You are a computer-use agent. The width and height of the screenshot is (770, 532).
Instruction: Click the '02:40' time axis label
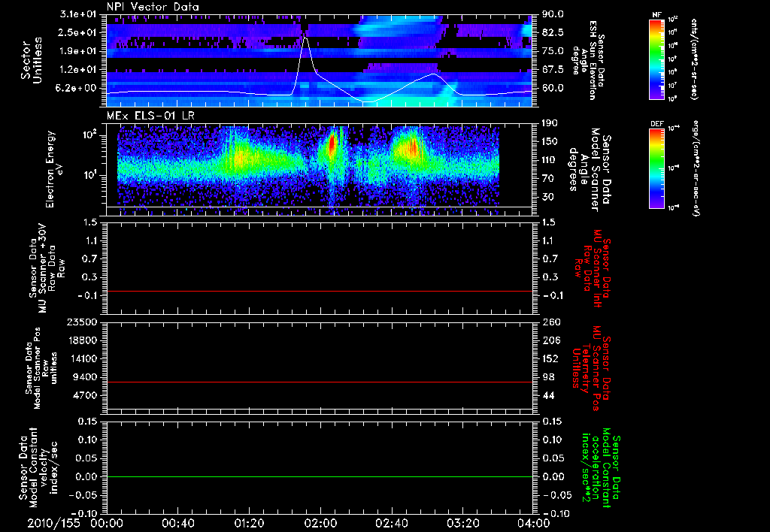[391, 523]
